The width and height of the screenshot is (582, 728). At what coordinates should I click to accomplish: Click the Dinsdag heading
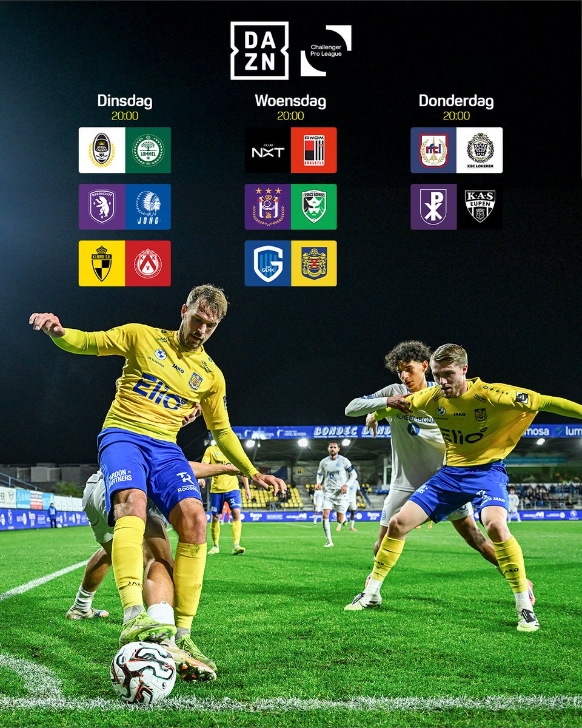click(125, 101)
